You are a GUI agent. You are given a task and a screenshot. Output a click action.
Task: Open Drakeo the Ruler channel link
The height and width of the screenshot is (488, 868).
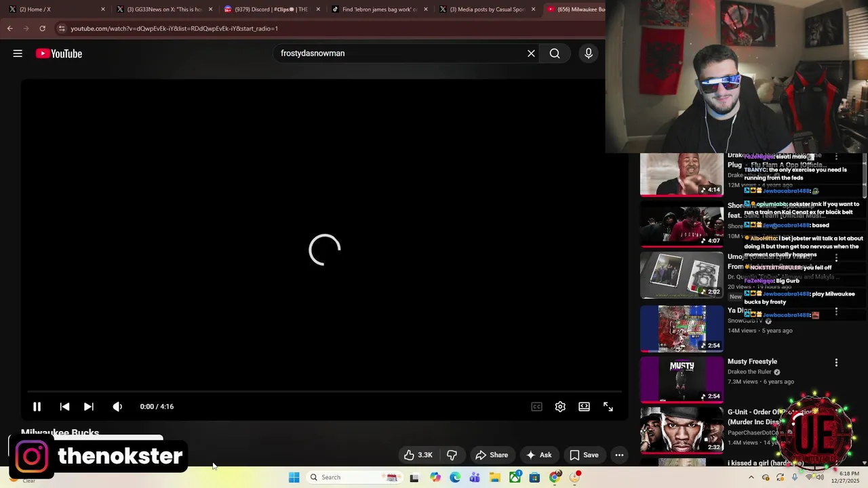(x=749, y=372)
